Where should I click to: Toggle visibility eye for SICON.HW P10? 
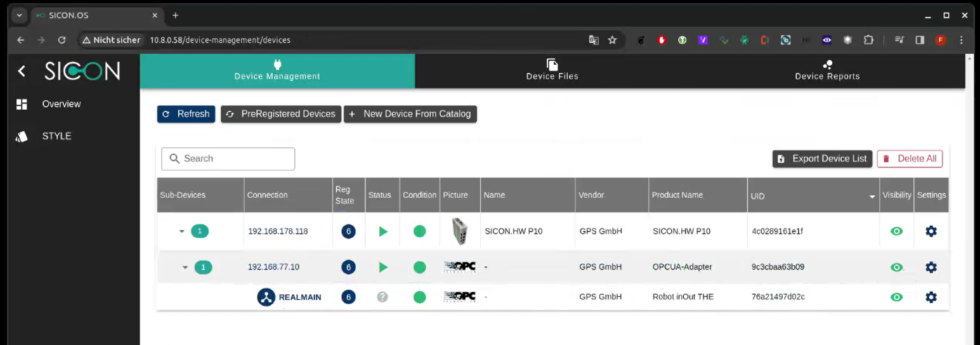coord(896,231)
